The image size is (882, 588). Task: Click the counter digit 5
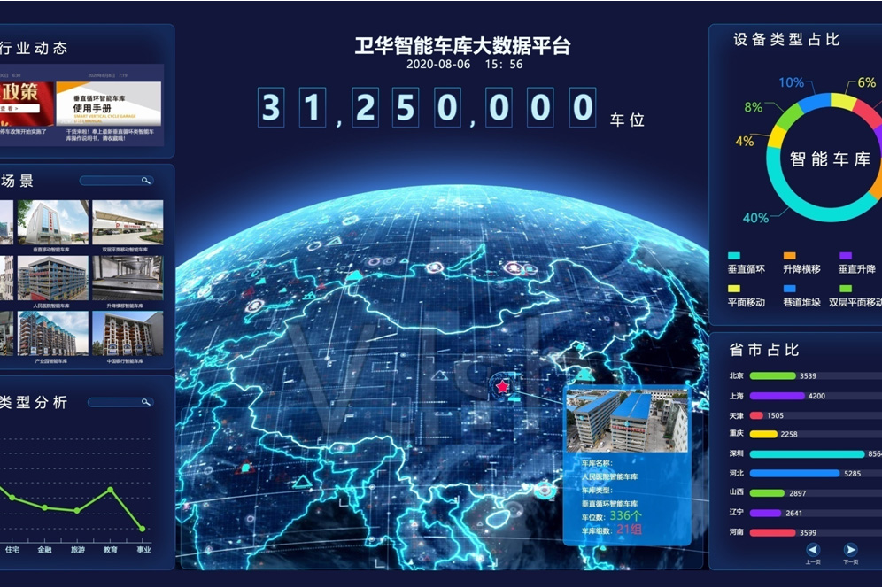point(405,107)
